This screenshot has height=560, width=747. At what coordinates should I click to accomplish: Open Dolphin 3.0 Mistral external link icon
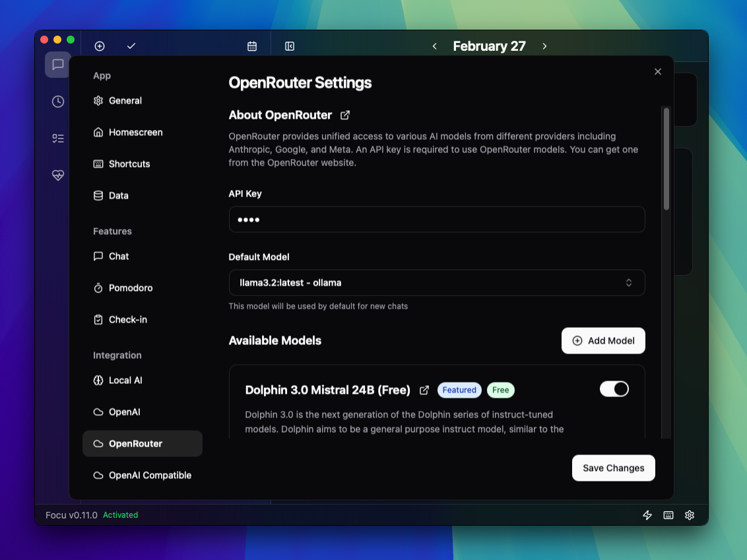click(424, 390)
